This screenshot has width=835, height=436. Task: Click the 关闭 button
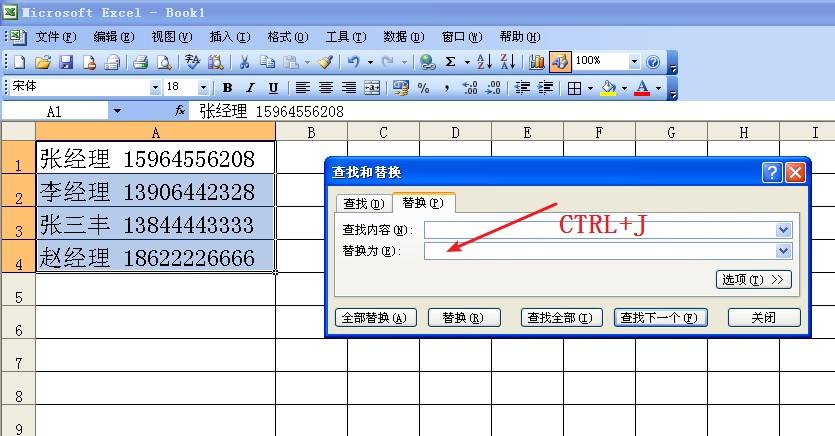pyautogui.click(x=764, y=318)
